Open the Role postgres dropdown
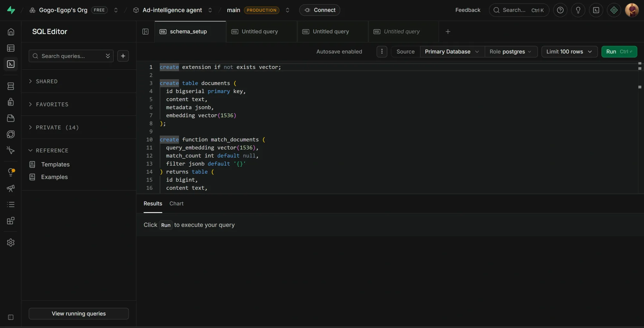 [511, 52]
